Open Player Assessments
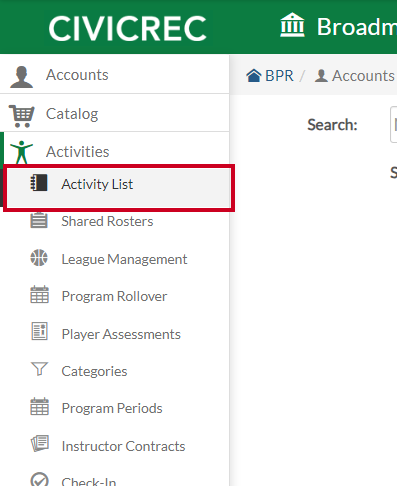The width and height of the screenshot is (397, 486). click(x=121, y=334)
